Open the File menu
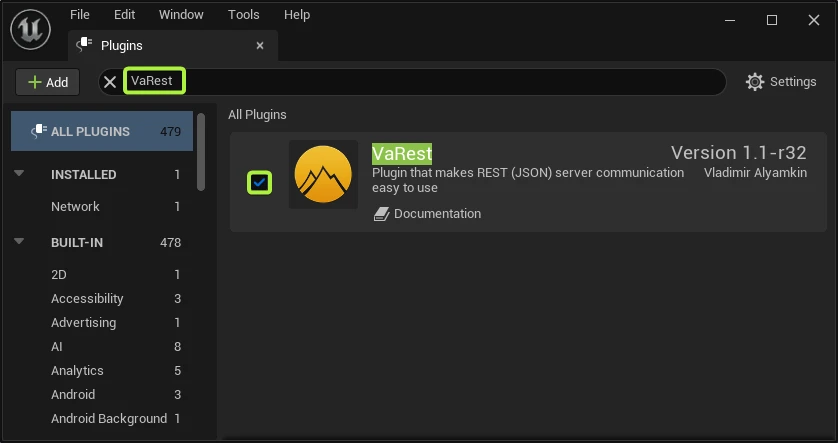The width and height of the screenshot is (838, 443). [80, 15]
